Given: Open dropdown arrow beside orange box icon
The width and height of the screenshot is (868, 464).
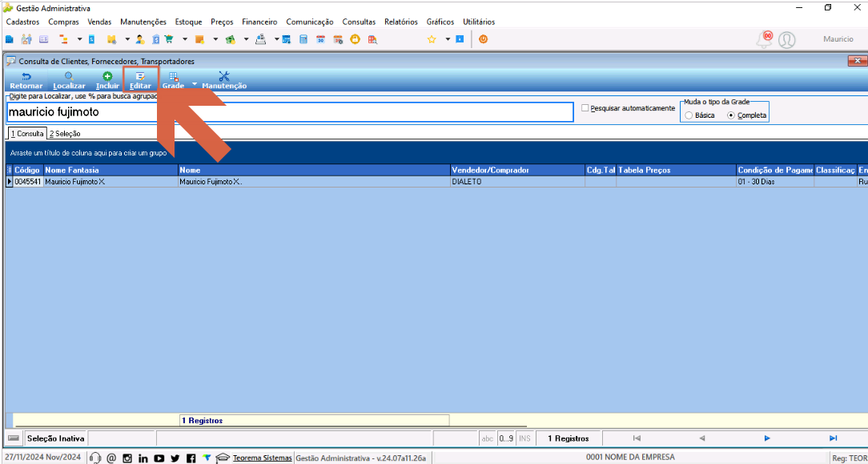Looking at the screenshot, I should tap(215, 39).
